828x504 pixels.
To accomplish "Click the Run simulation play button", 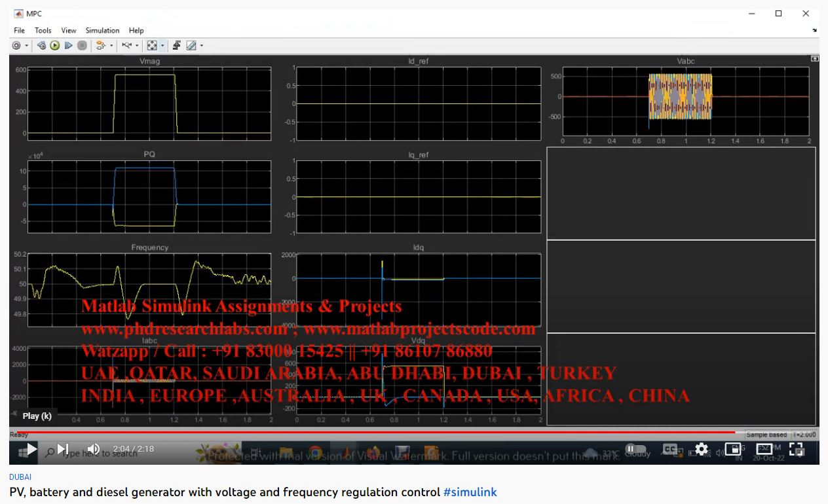I will 55,46.
